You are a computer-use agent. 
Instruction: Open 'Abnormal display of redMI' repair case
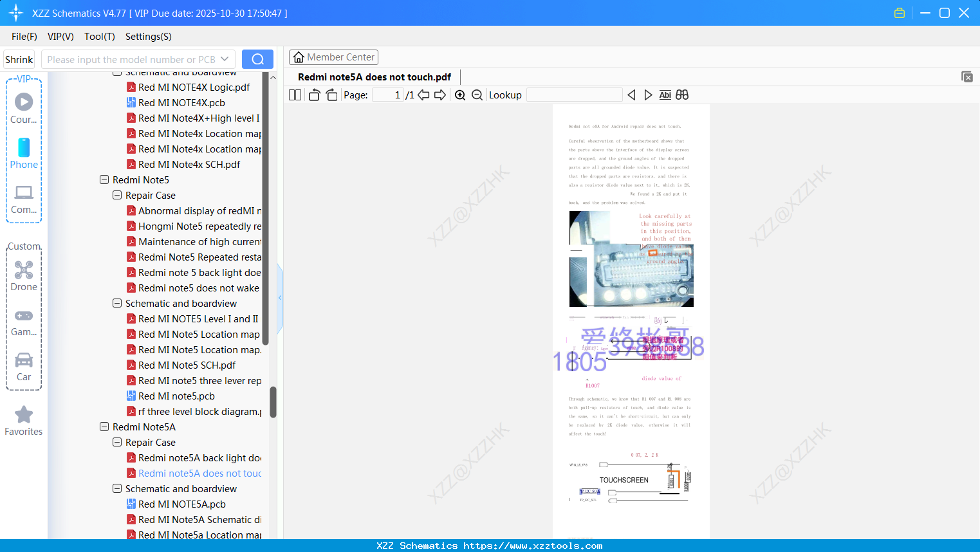tap(194, 211)
